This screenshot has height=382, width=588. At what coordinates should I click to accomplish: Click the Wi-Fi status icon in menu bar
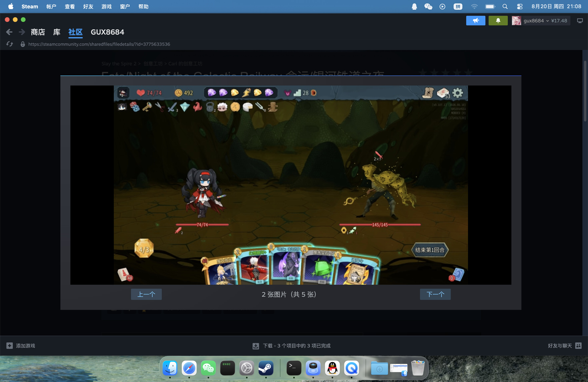(x=474, y=6)
